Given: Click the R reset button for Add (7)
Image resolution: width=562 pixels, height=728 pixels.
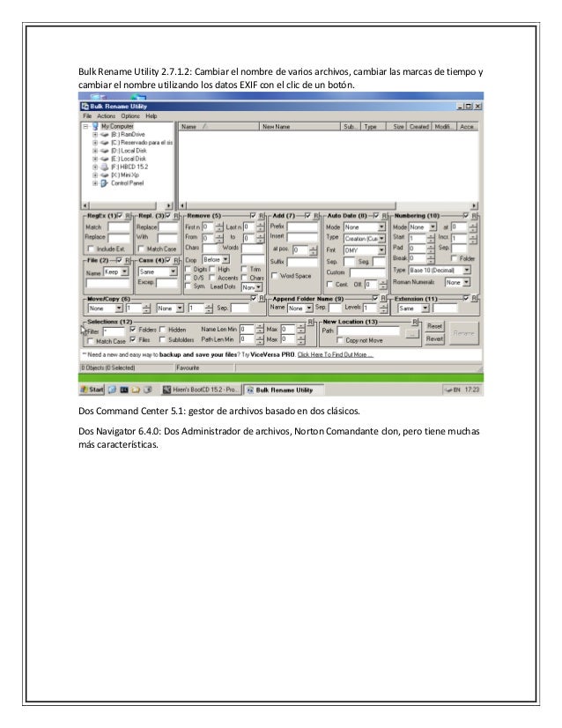Looking at the screenshot, I should point(316,216).
